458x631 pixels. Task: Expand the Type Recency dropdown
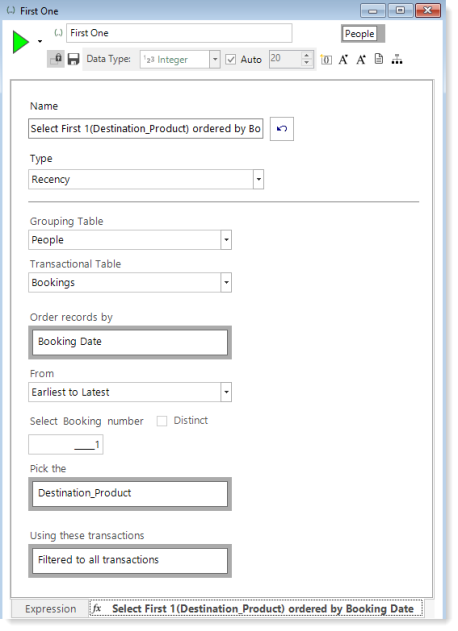point(146,179)
